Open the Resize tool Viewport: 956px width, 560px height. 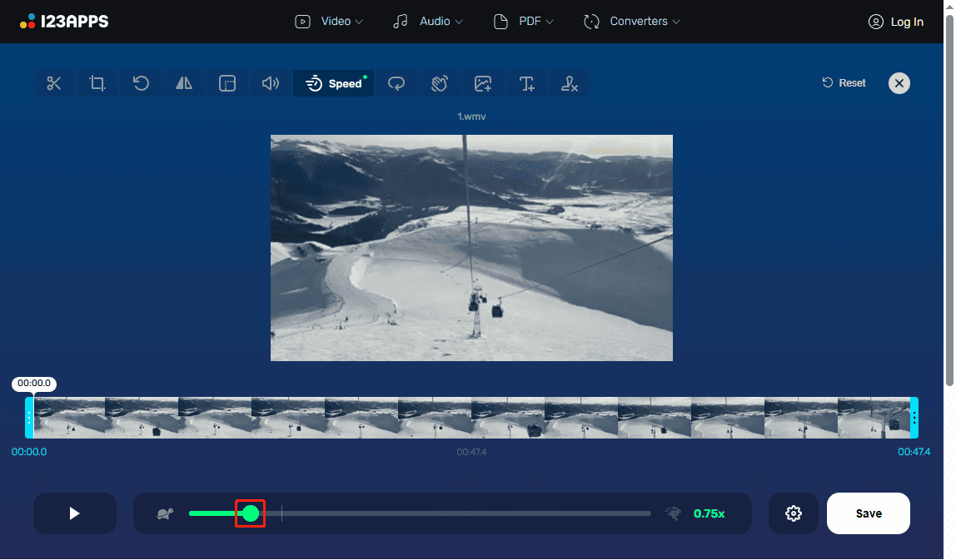(x=227, y=83)
